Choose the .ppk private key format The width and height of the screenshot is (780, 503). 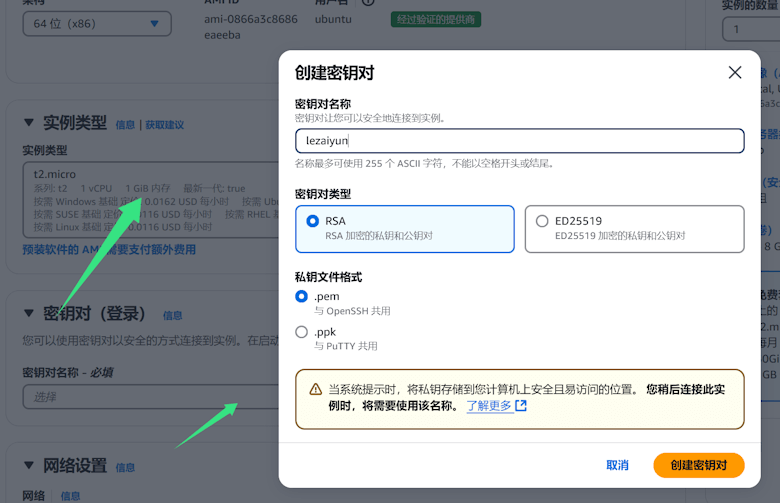[x=302, y=332]
